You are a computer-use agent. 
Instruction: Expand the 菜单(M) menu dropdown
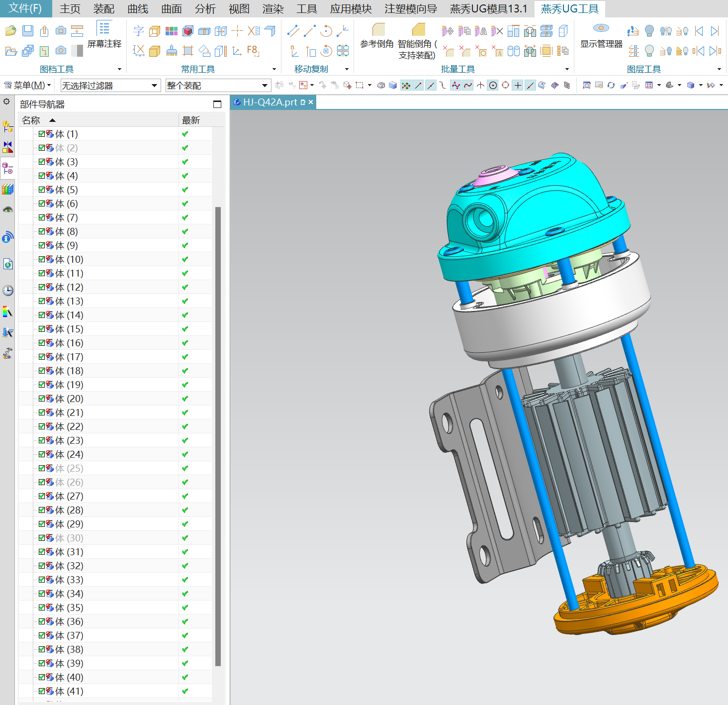pyautogui.click(x=28, y=86)
